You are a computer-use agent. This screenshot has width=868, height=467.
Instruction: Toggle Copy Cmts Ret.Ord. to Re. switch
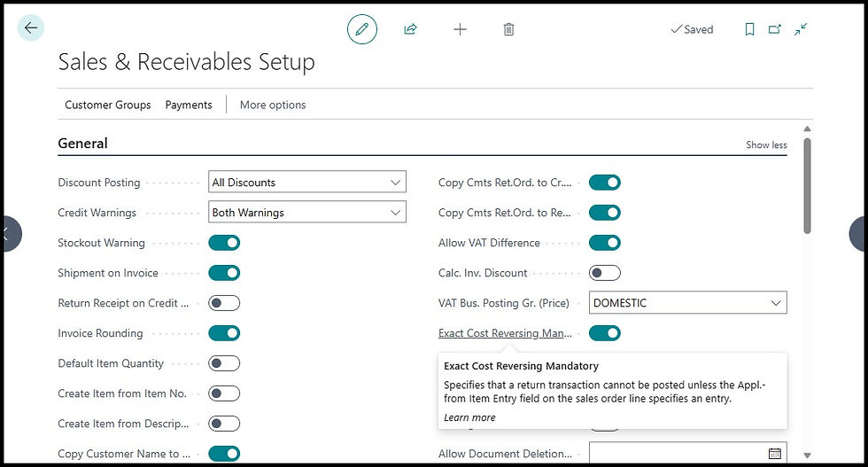point(604,212)
